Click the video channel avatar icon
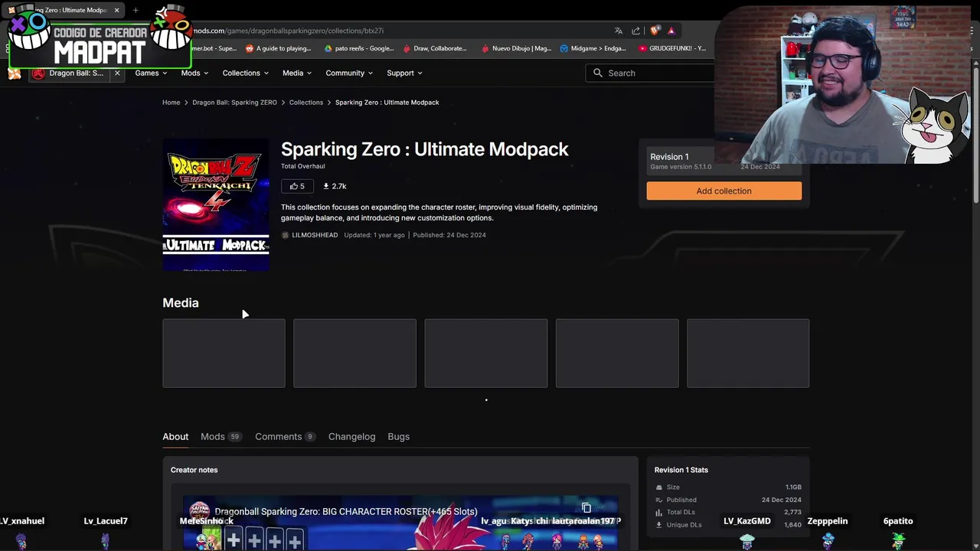Image resolution: width=980 pixels, height=551 pixels. (199, 510)
